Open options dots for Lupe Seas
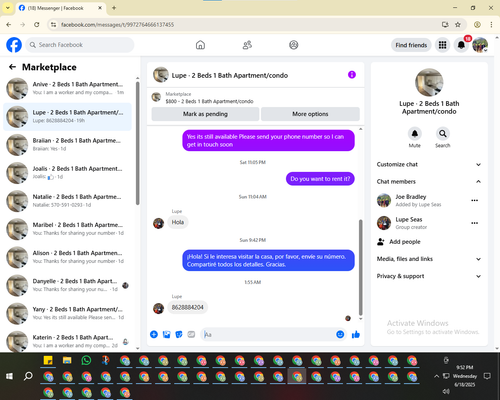Screen dimensions: 500x400 [x=475, y=223]
